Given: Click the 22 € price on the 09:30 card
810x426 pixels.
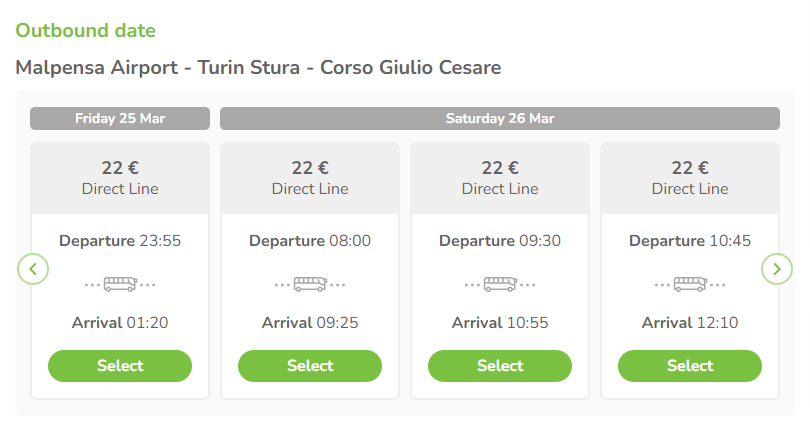Looking at the screenshot, I should click(x=500, y=168).
